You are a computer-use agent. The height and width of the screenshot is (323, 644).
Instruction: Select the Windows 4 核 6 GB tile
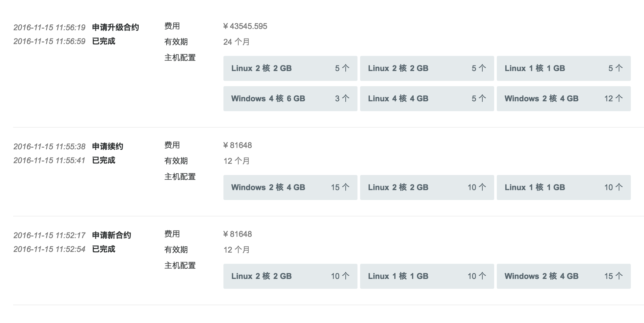click(290, 99)
